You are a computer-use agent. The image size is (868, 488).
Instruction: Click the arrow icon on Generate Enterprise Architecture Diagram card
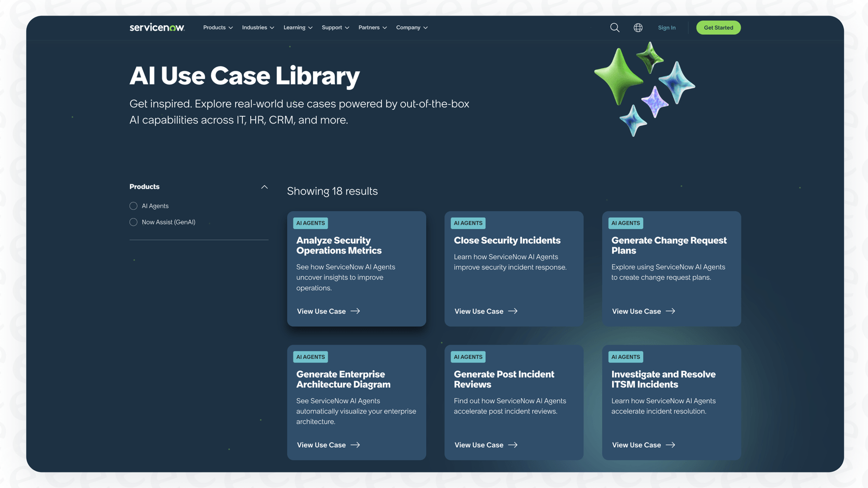(355, 445)
